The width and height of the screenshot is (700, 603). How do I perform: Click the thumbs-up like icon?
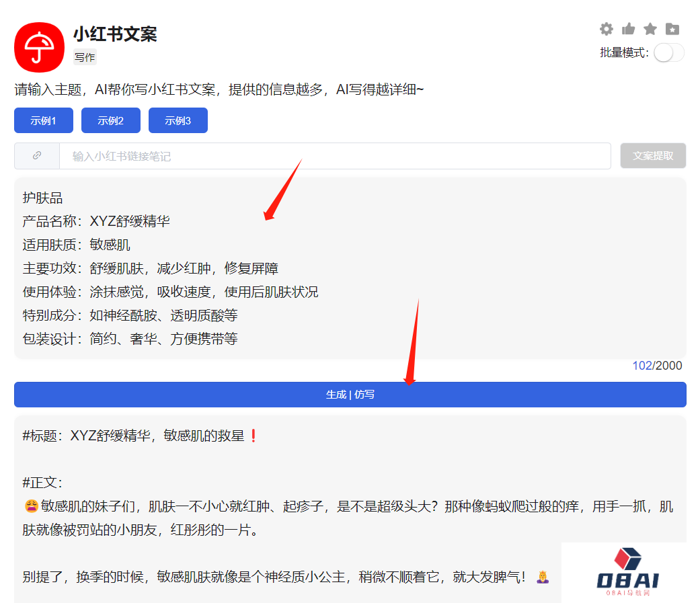click(628, 29)
